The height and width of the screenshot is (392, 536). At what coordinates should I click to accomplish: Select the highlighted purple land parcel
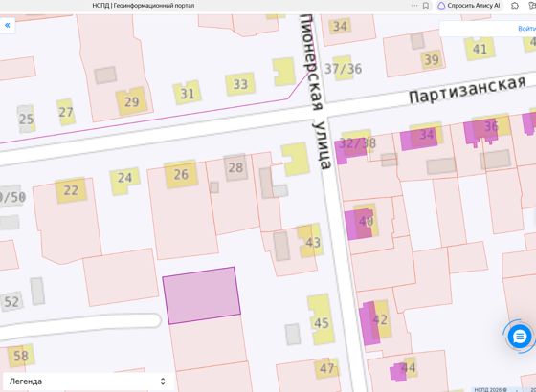[202, 295]
